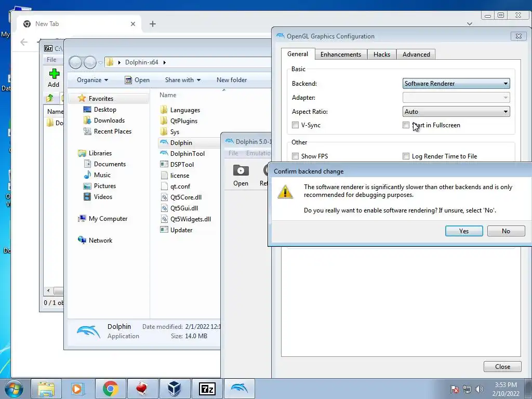
Task: Open a new Chrome tab with plus button
Action: 153,24
